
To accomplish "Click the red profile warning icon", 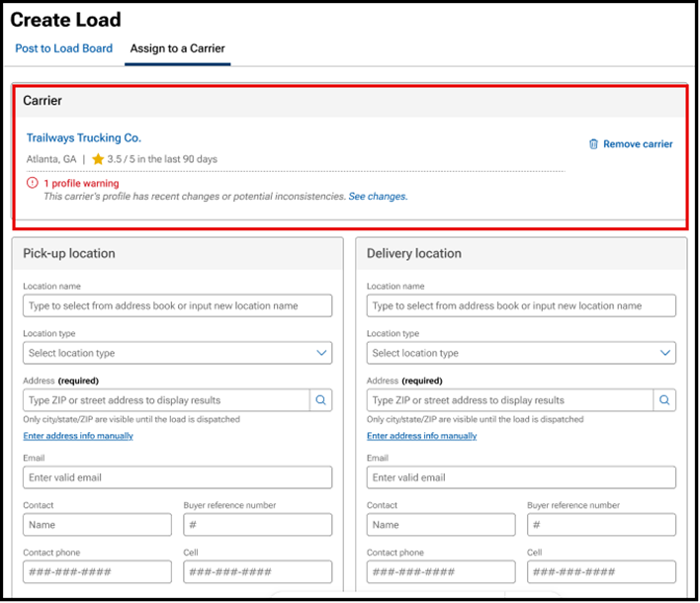I will pyautogui.click(x=33, y=183).
